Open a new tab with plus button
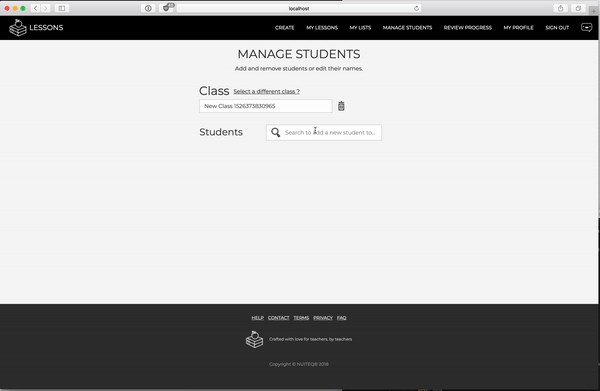This screenshot has width=600, height=391. (x=594, y=11)
